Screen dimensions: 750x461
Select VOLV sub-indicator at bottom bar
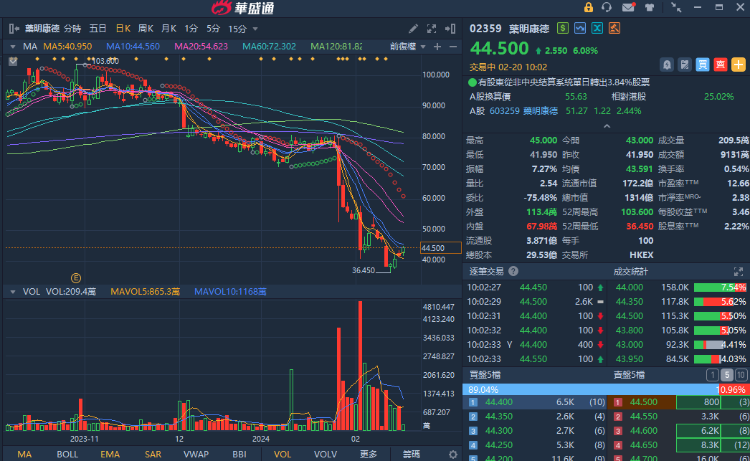325,454
